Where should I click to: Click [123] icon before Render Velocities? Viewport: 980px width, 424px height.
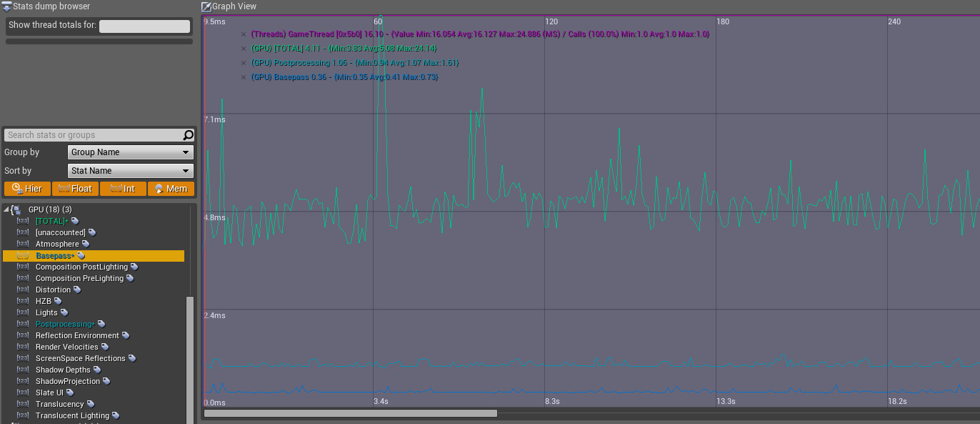23,347
